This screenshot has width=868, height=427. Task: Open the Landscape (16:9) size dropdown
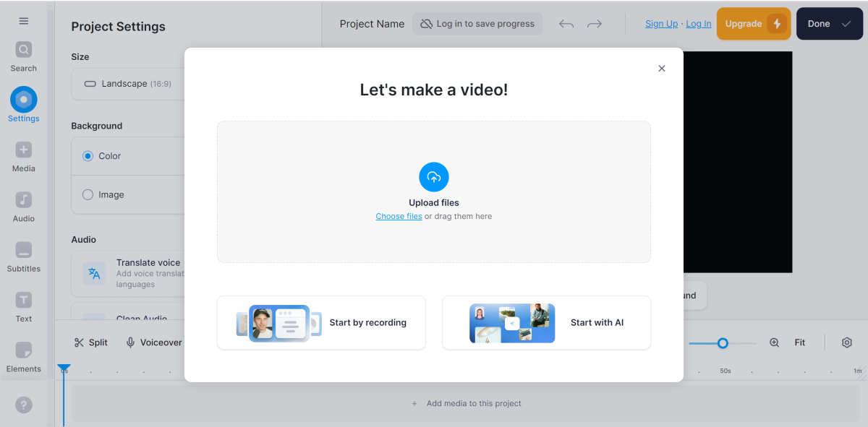[x=129, y=84]
